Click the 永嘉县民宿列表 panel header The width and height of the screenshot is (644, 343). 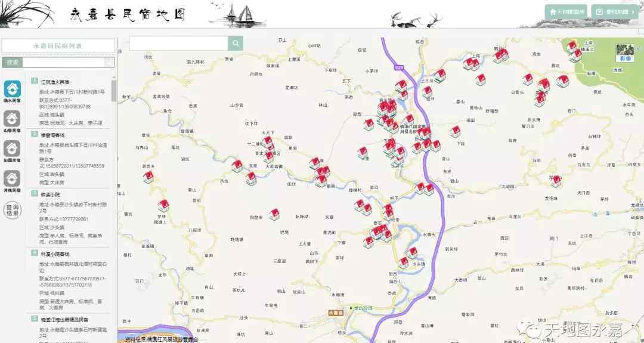pyautogui.click(x=58, y=46)
